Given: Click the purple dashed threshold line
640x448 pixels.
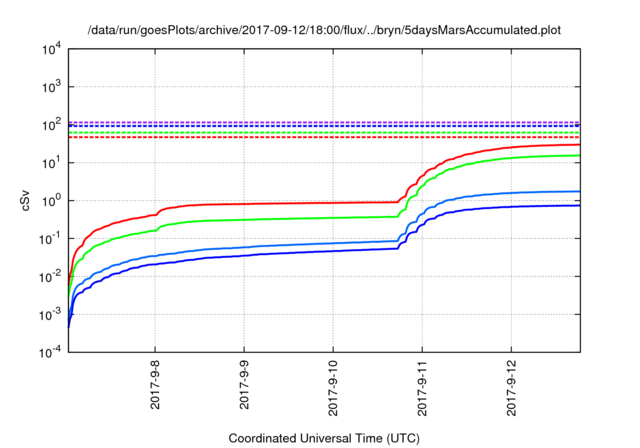Looking at the screenshot, I should (x=324, y=122).
